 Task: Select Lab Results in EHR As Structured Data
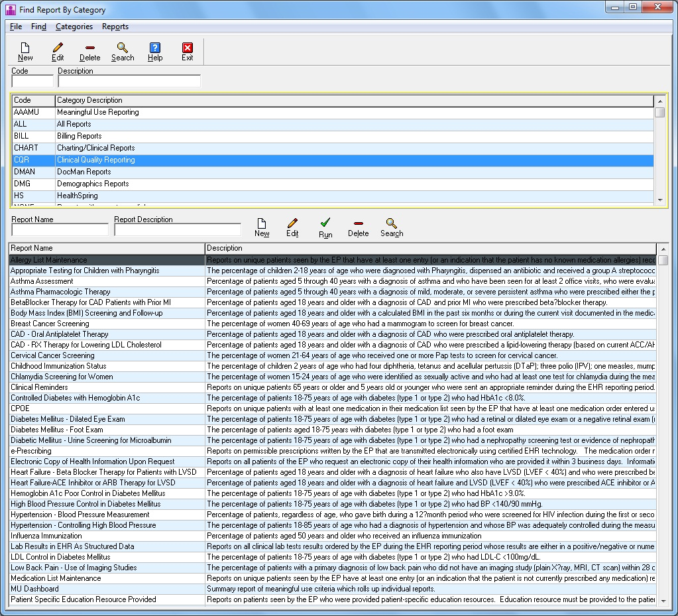click(x=333, y=546)
